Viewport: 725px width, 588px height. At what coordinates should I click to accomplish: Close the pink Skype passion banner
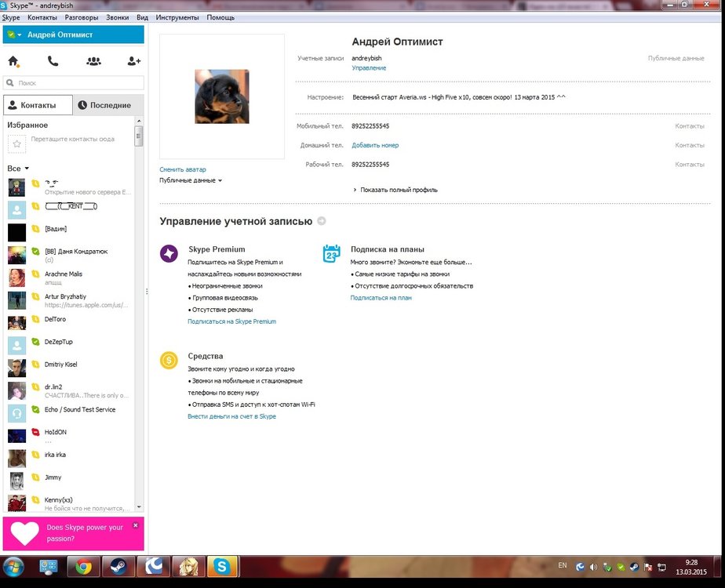point(135,525)
